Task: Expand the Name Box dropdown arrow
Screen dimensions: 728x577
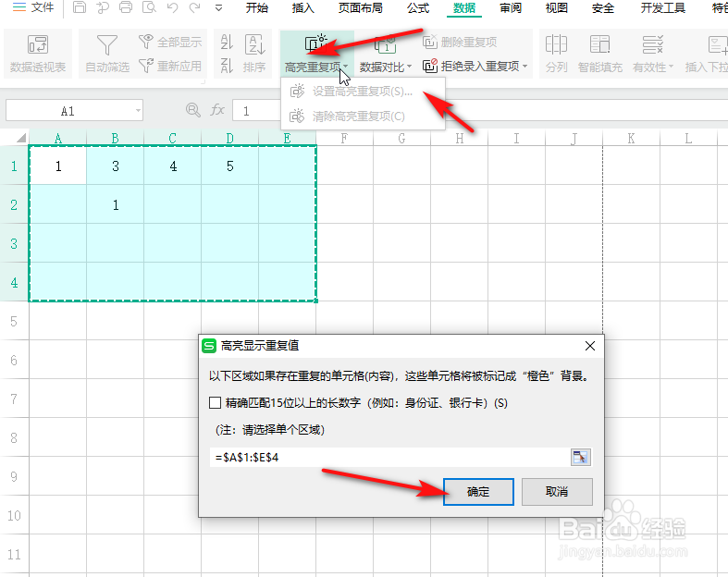Action: pyautogui.click(x=138, y=111)
